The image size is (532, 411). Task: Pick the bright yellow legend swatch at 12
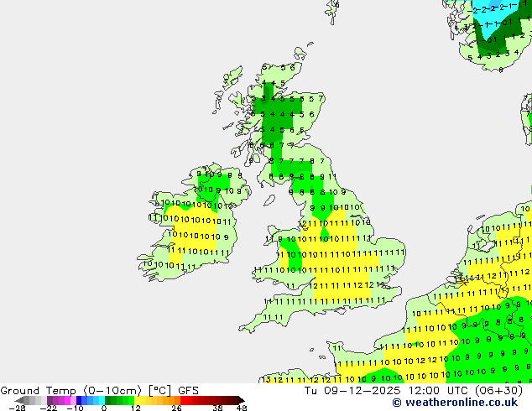(137, 400)
